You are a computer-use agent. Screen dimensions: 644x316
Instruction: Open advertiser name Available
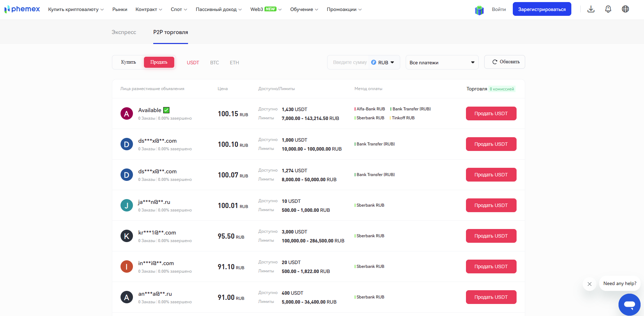[150, 110]
